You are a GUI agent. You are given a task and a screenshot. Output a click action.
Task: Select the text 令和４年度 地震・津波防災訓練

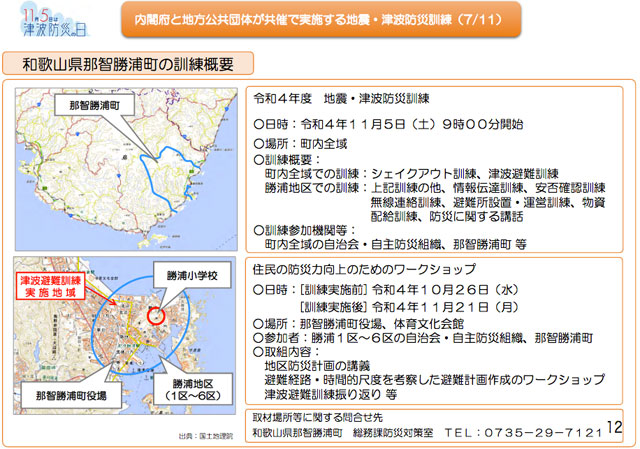(x=341, y=98)
